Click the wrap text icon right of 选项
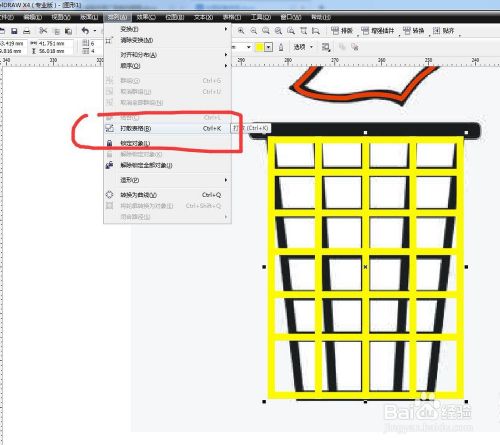500x445 pixels. [326, 47]
